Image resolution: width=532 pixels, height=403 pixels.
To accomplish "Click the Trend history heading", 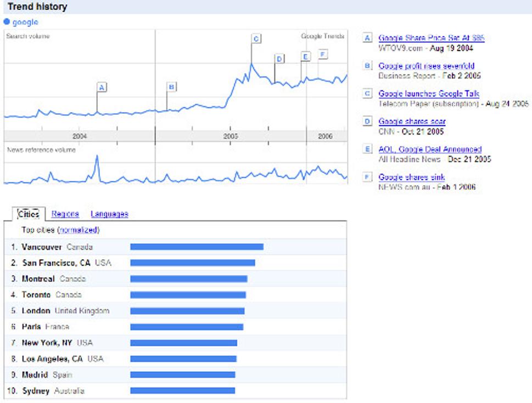I will point(37,7).
